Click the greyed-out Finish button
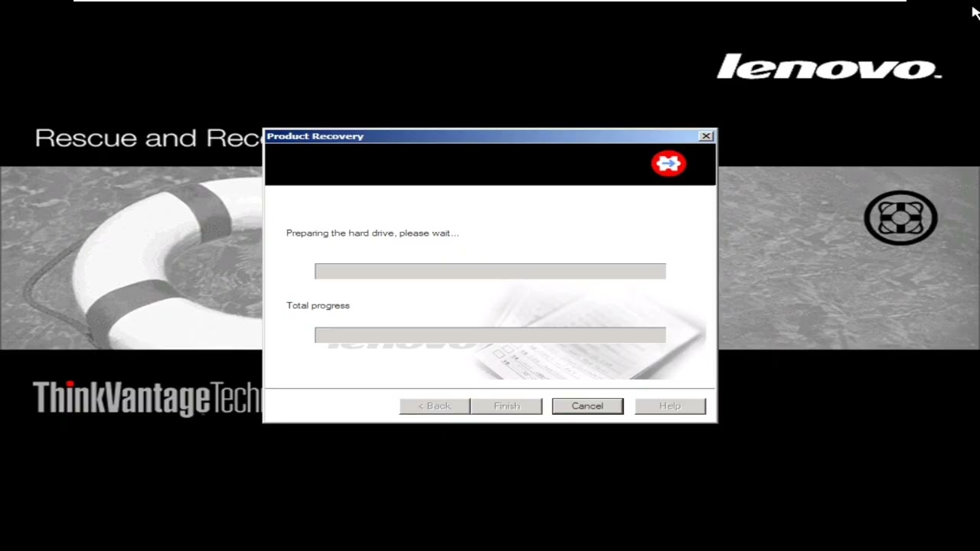The height and width of the screenshot is (551, 980). (506, 406)
